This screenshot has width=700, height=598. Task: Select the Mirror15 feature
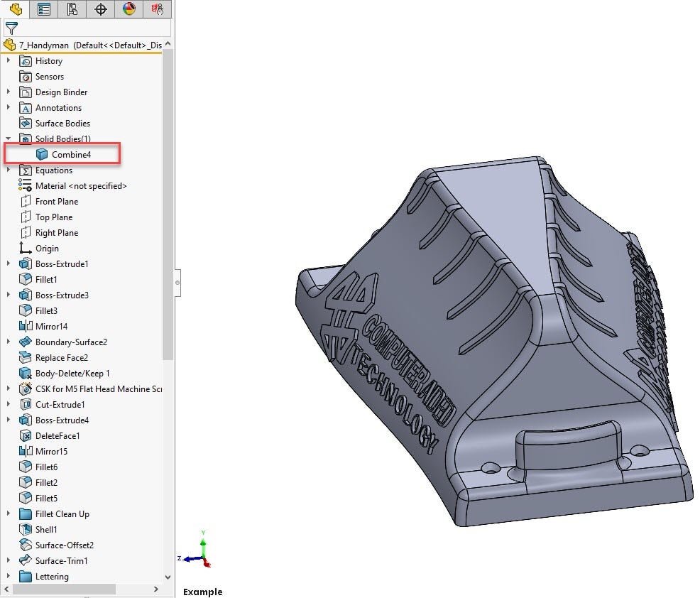(x=51, y=452)
